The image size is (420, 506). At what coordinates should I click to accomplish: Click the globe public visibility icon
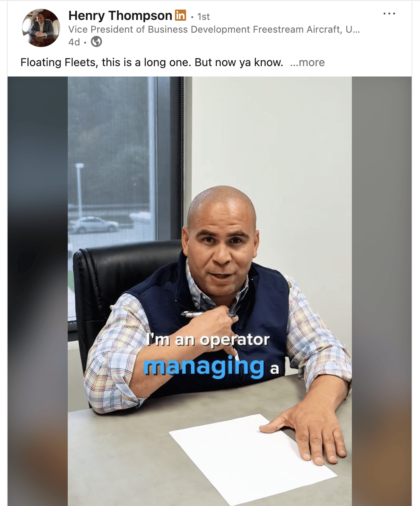(x=96, y=41)
